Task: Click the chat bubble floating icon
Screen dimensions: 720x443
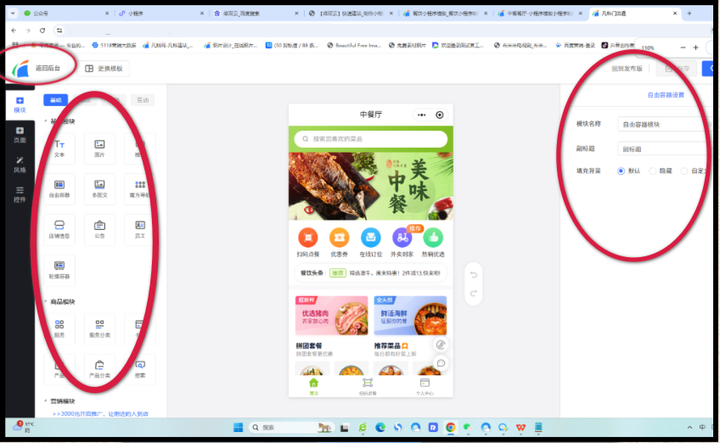Action: click(441, 363)
